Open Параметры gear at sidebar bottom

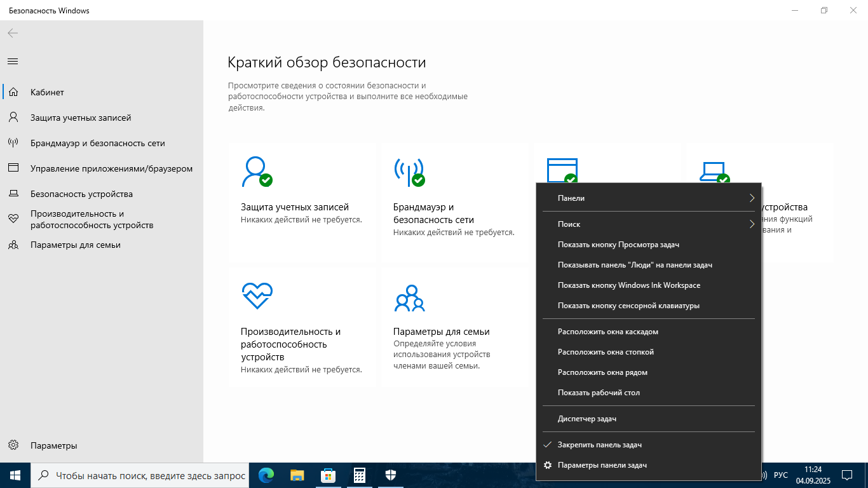(x=102, y=445)
